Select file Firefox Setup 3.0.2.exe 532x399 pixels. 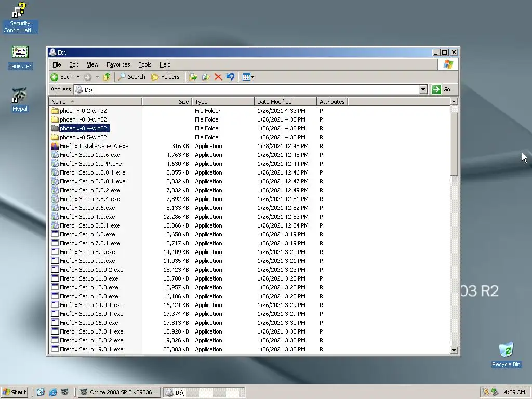point(90,190)
